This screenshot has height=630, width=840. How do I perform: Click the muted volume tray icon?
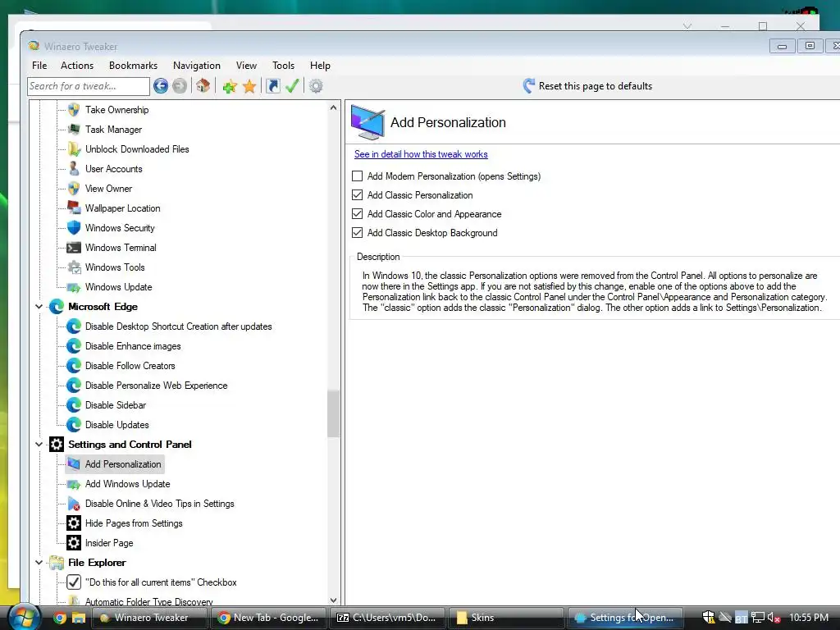pyautogui.click(x=774, y=618)
